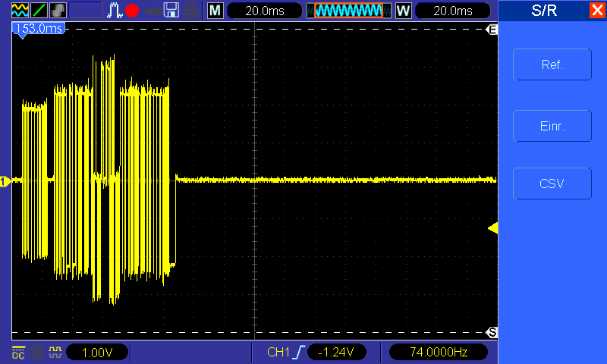Select the green diagonal line math icon
This screenshot has width=607, height=364.
point(39,10)
